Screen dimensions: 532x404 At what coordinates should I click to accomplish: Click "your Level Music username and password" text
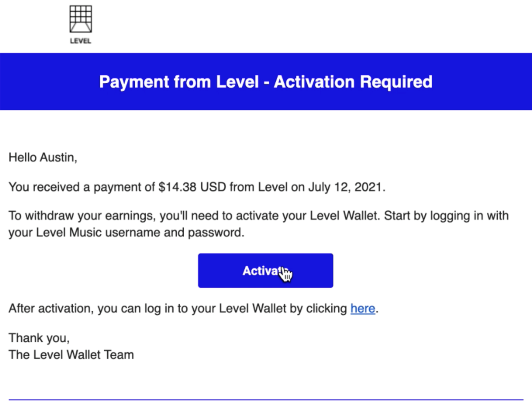(x=126, y=233)
